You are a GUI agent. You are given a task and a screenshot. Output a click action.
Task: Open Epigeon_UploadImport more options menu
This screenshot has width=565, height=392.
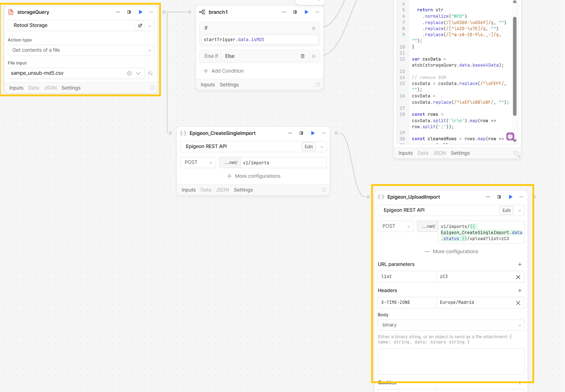coord(521,197)
